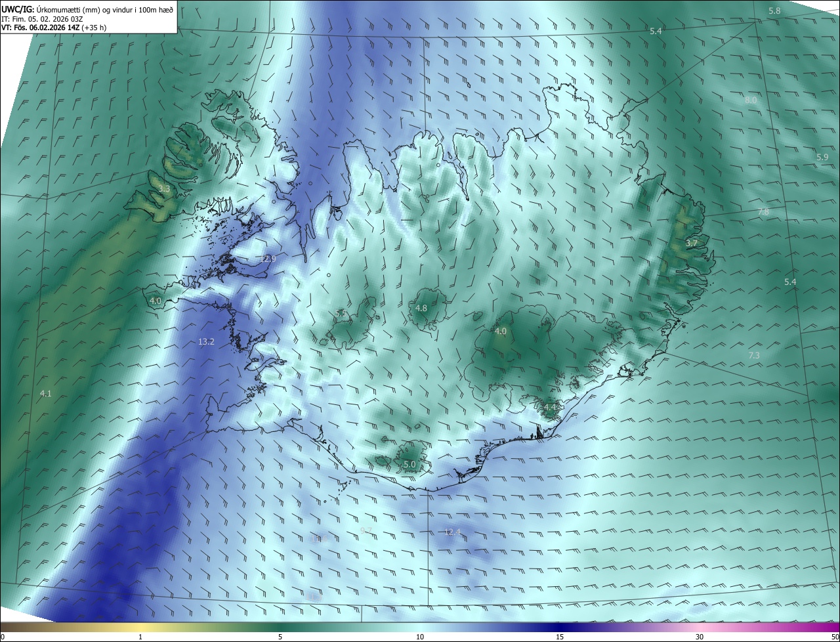The height and width of the screenshot is (642, 840).
Task: Click the 3.7 value label on the East Fjords
Action: click(x=692, y=244)
